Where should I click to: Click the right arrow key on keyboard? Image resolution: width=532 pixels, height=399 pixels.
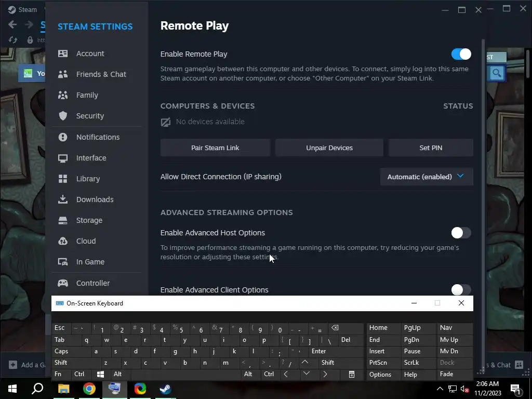point(325,374)
